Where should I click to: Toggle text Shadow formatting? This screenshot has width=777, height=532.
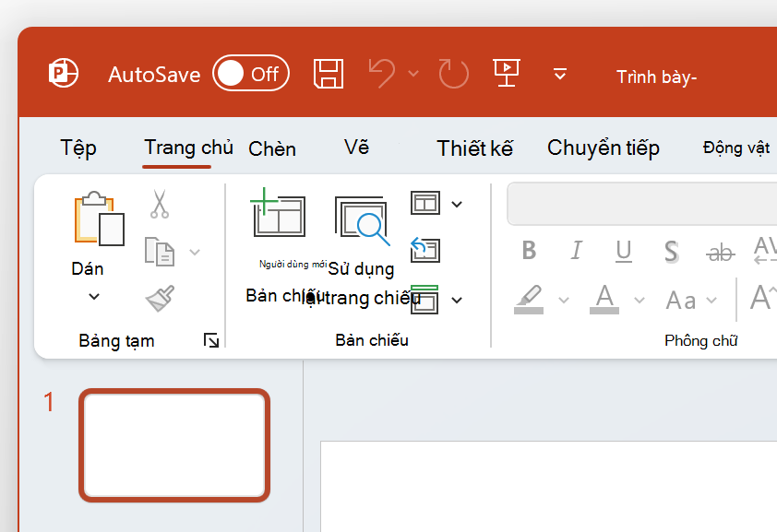pyautogui.click(x=672, y=252)
